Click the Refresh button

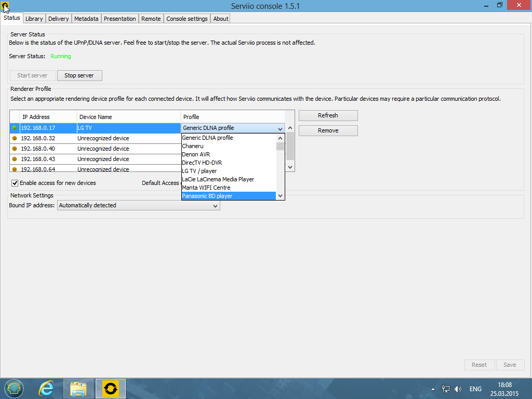click(328, 115)
